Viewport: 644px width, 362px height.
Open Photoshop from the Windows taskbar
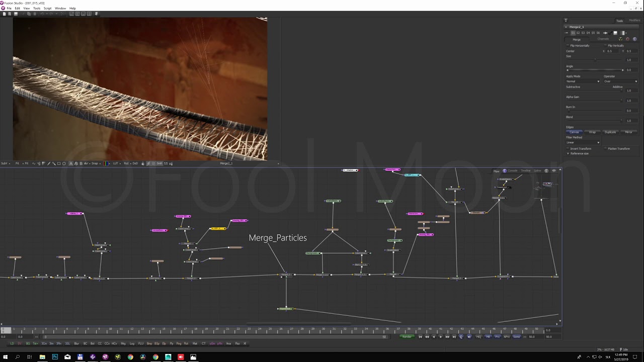pos(55,357)
